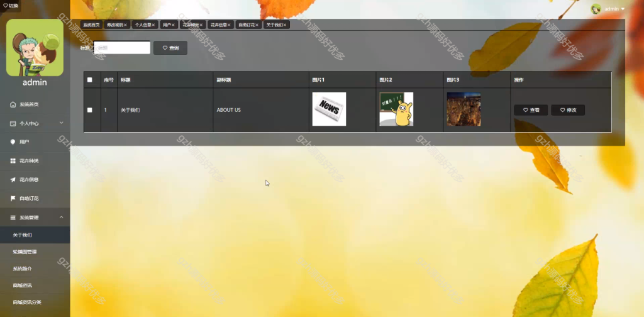Click the small admin avatar at top right
The image size is (644, 317).
(x=596, y=9)
